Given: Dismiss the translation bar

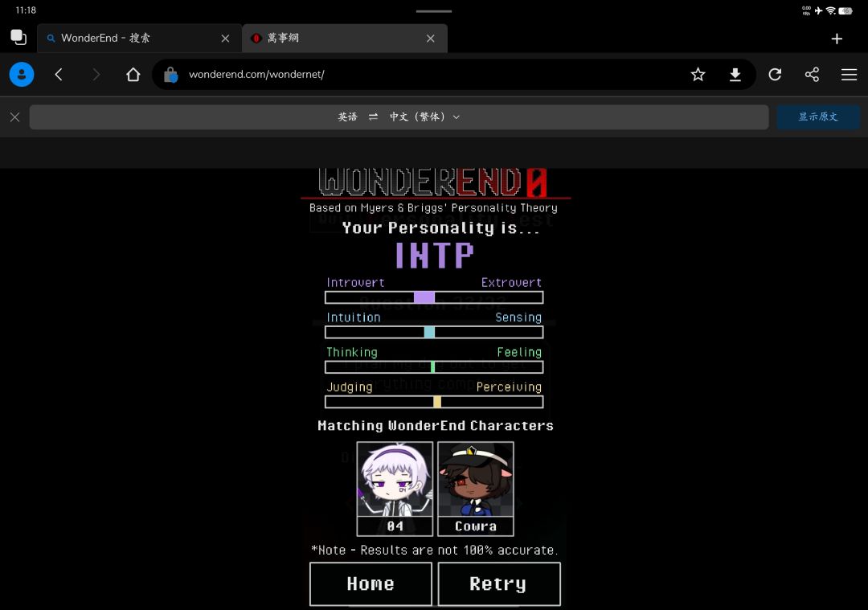Looking at the screenshot, I should pyautogui.click(x=15, y=117).
